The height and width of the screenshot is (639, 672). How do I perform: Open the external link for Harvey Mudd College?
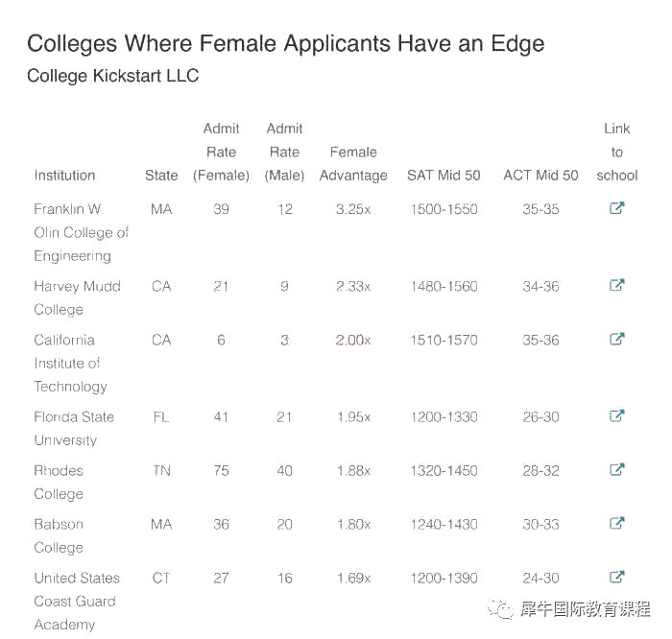click(616, 285)
